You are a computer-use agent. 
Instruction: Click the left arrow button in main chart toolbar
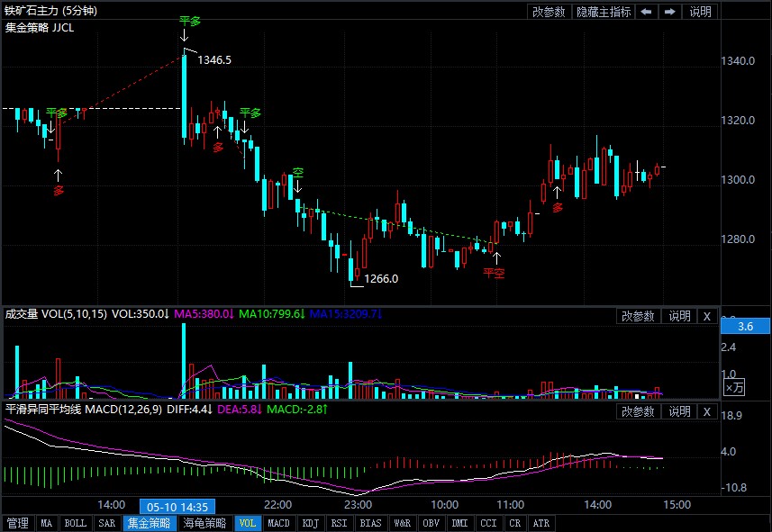click(x=647, y=12)
